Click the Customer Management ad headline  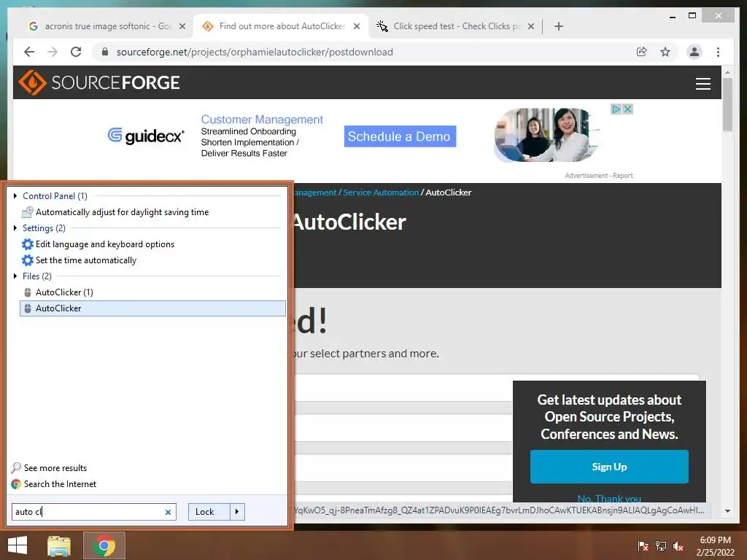[x=262, y=120]
